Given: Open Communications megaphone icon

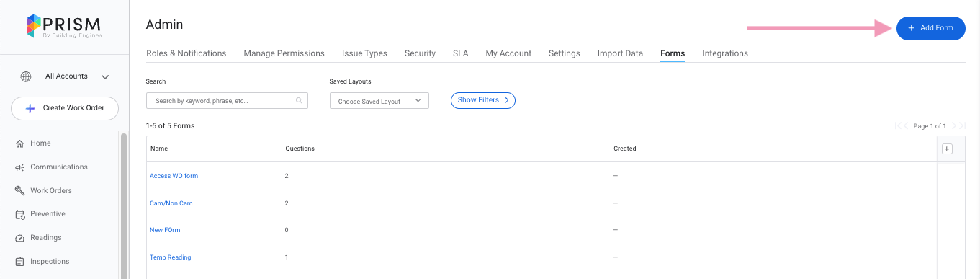Looking at the screenshot, I should tap(20, 167).
